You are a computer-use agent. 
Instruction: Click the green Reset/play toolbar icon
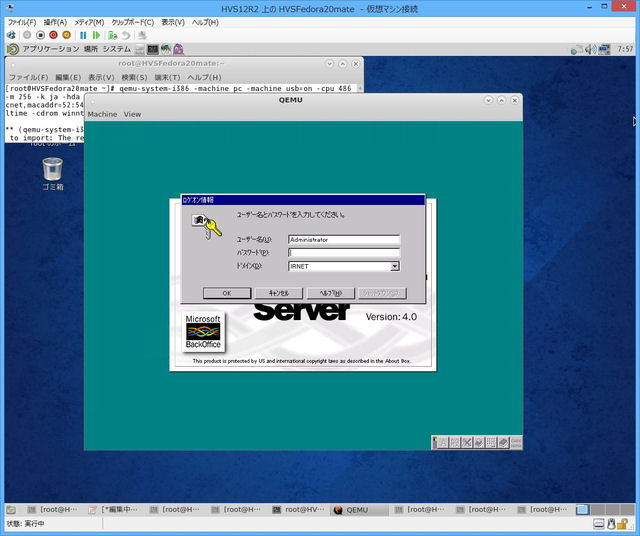96,35
